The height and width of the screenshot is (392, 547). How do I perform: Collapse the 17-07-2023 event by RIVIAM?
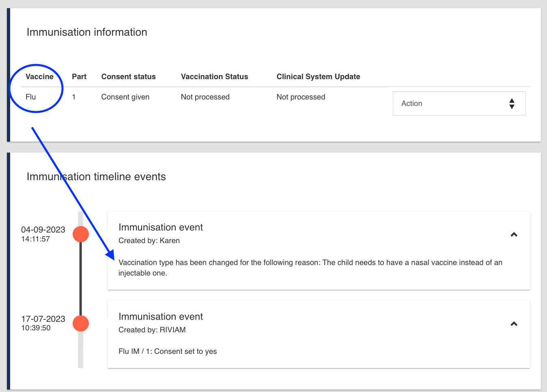pos(514,324)
